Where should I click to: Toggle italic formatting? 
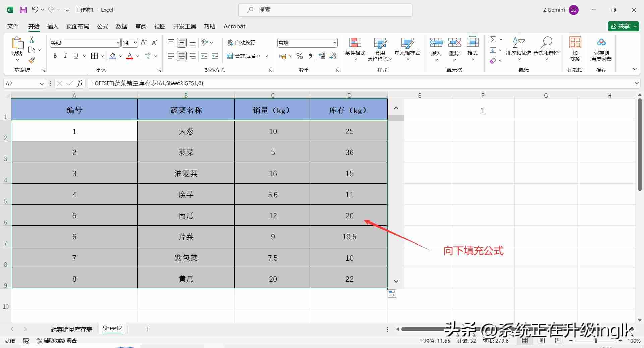(66, 56)
